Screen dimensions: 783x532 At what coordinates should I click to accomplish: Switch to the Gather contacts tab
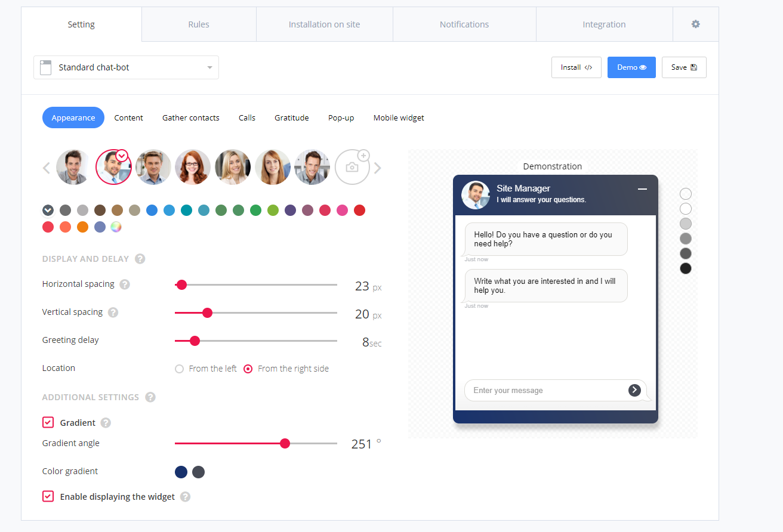[190, 117]
